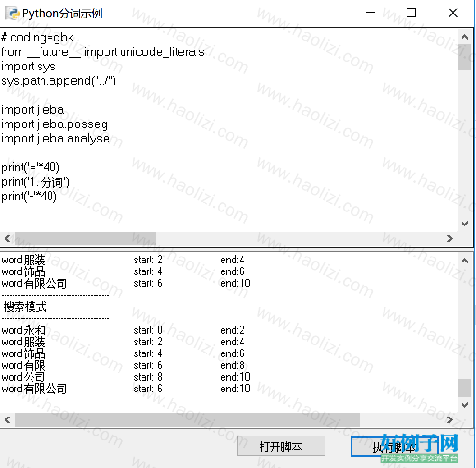Click the sys.path.append("../") line
The width and height of the screenshot is (476, 468).
tap(59, 81)
